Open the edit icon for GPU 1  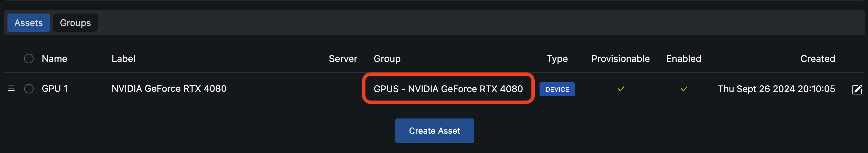point(857,89)
